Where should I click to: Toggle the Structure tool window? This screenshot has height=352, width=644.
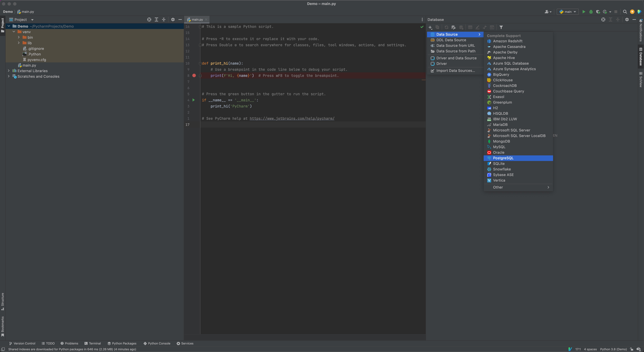pyautogui.click(x=3, y=301)
